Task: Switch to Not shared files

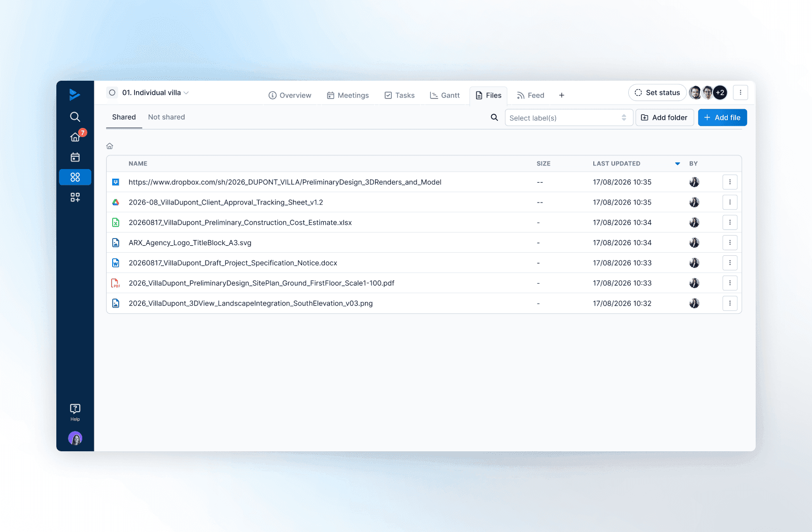Action: pyautogui.click(x=166, y=117)
